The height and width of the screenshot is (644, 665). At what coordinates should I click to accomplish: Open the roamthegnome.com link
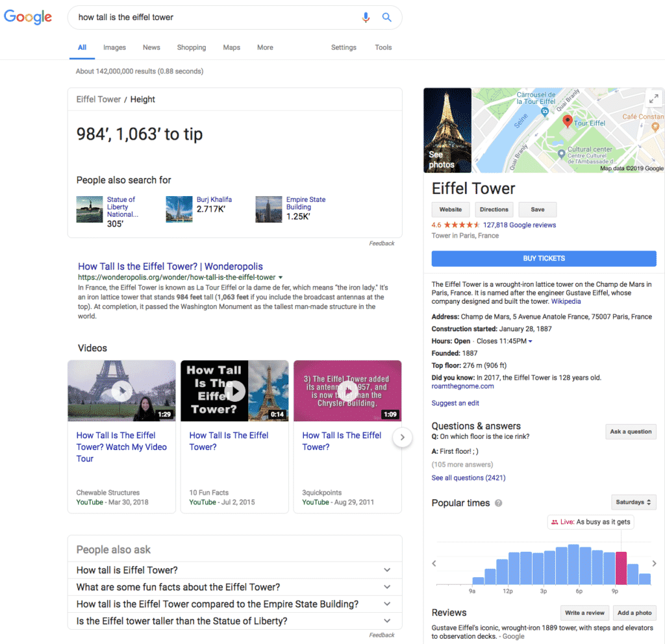tap(462, 386)
